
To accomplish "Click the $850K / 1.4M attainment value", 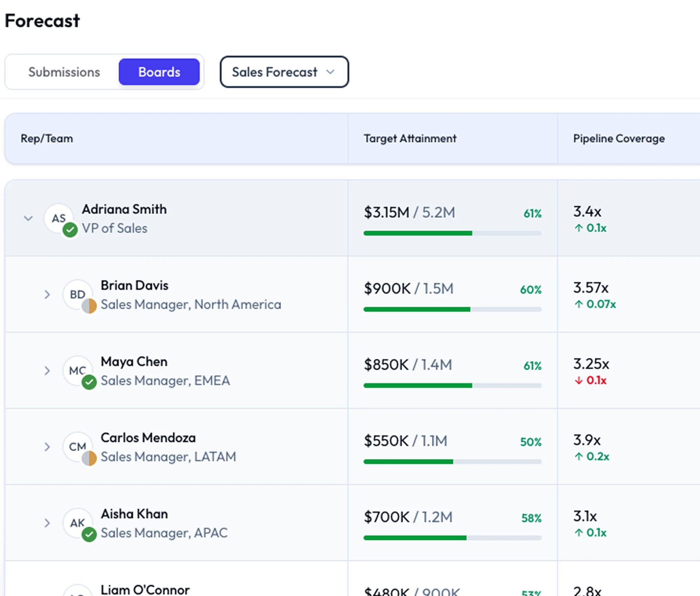I will click(x=408, y=365).
